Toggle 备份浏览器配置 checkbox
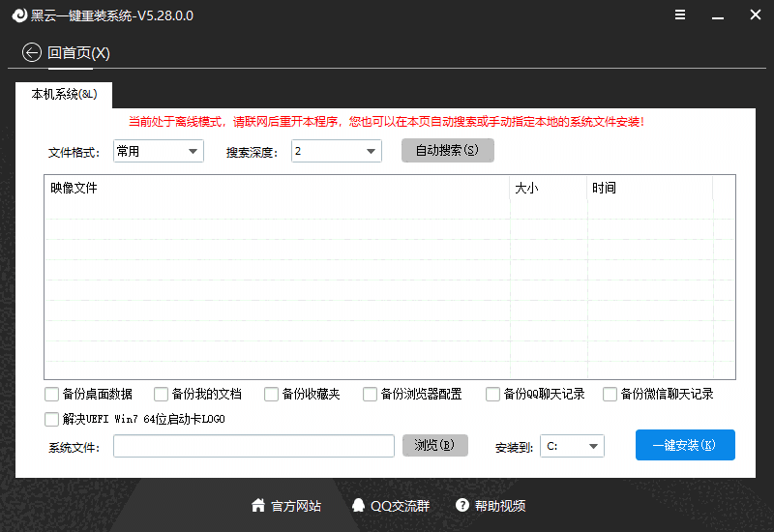The width and height of the screenshot is (774, 532). tap(370, 395)
